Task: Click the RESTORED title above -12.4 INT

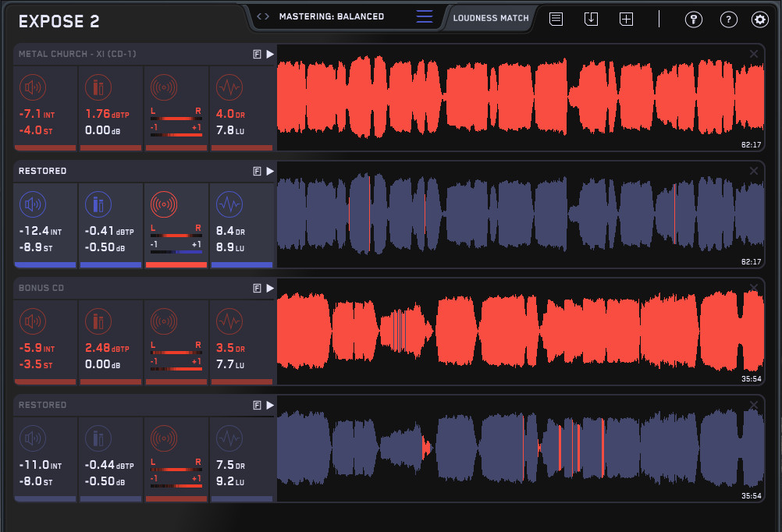Action: tap(42, 171)
